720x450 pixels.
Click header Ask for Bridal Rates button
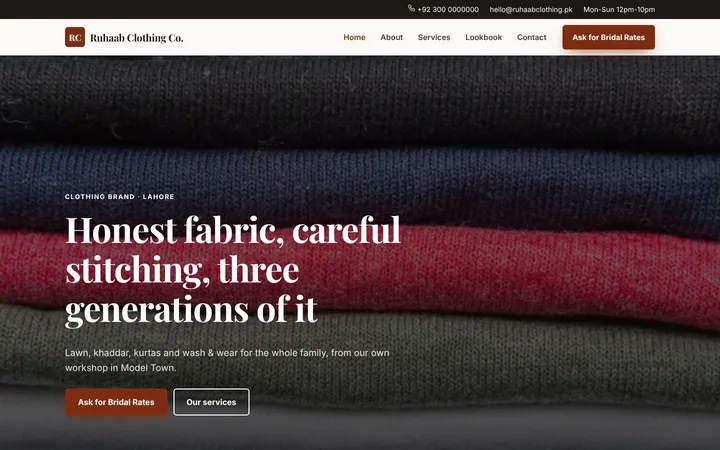(x=608, y=37)
